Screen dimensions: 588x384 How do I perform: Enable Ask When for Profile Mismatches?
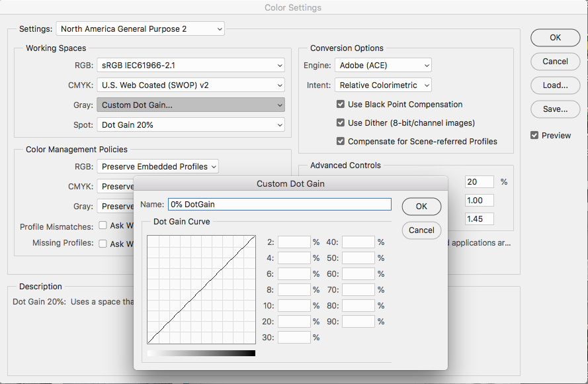pyautogui.click(x=103, y=224)
